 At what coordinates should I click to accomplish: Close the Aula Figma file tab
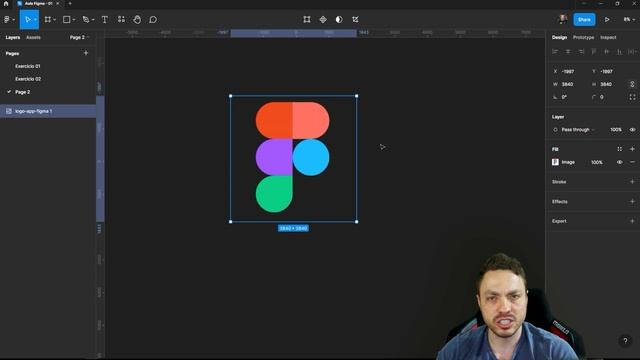[x=58, y=4]
